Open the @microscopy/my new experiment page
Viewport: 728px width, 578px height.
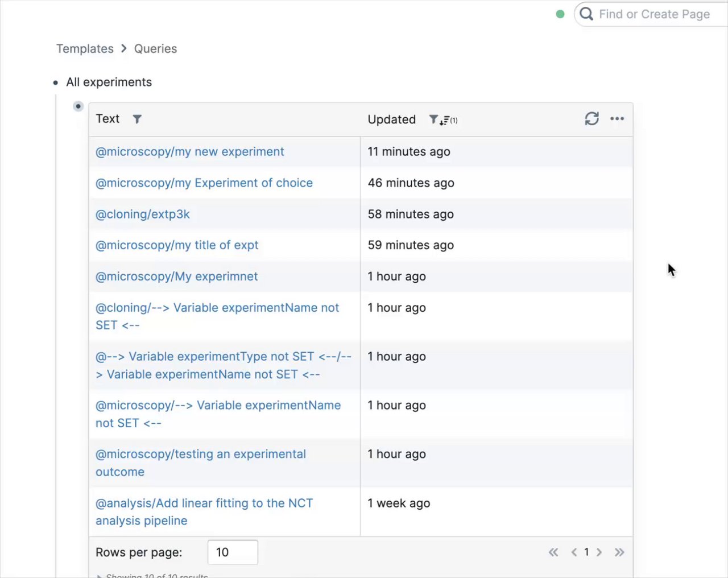pos(189,152)
